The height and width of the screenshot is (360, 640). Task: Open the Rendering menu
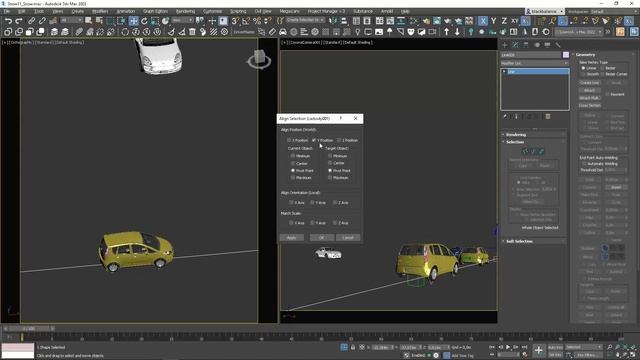(185, 11)
